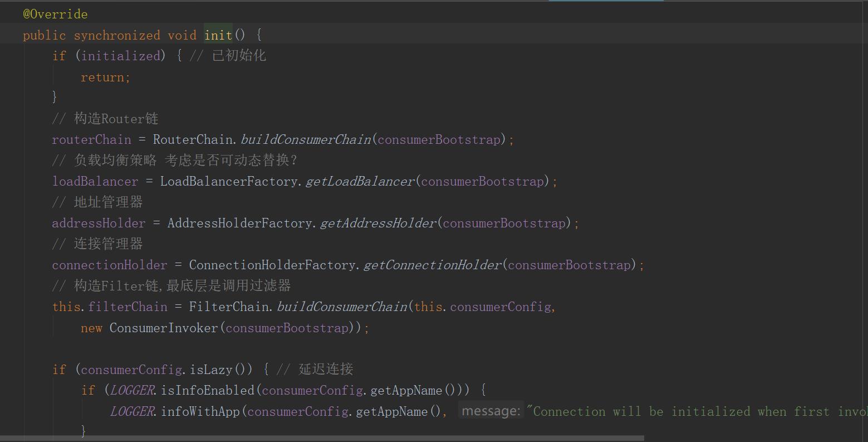
Task: Click the getAddressHolder method call
Action: coord(378,223)
